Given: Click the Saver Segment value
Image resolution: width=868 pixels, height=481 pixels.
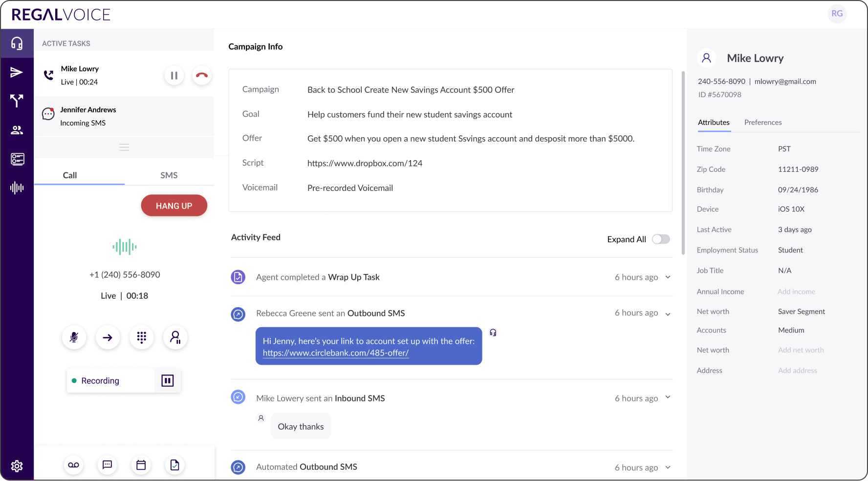Looking at the screenshot, I should pyautogui.click(x=802, y=312).
